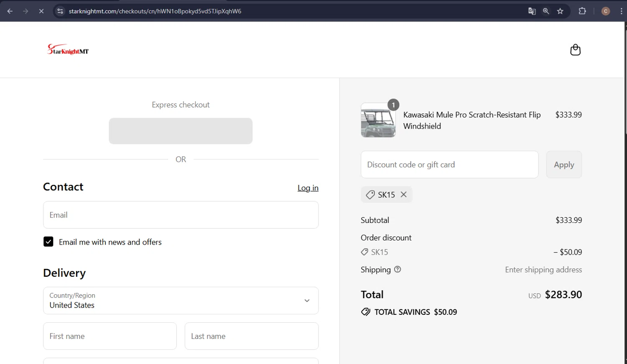Click the Enter shipping address text
Image resolution: width=627 pixels, height=364 pixels.
[543, 270]
